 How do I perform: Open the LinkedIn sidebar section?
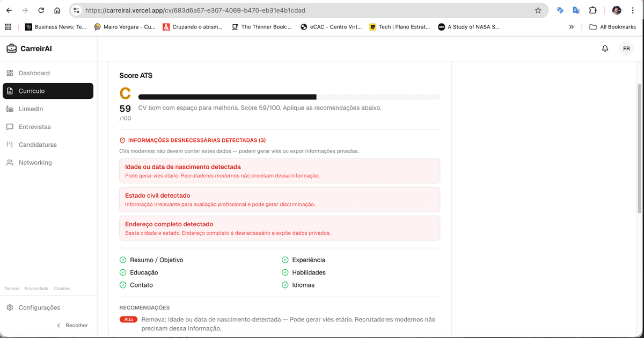[31, 109]
